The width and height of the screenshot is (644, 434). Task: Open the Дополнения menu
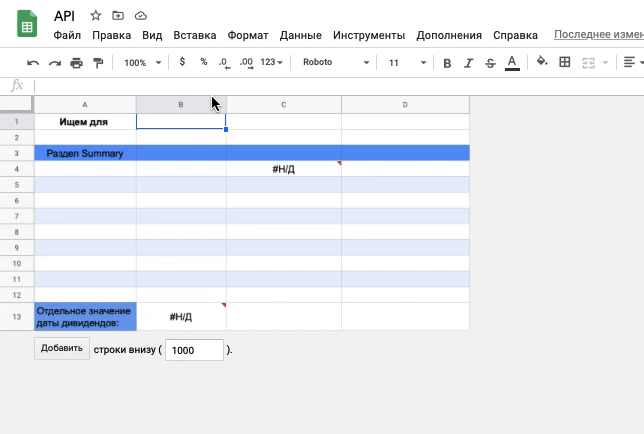pos(449,35)
